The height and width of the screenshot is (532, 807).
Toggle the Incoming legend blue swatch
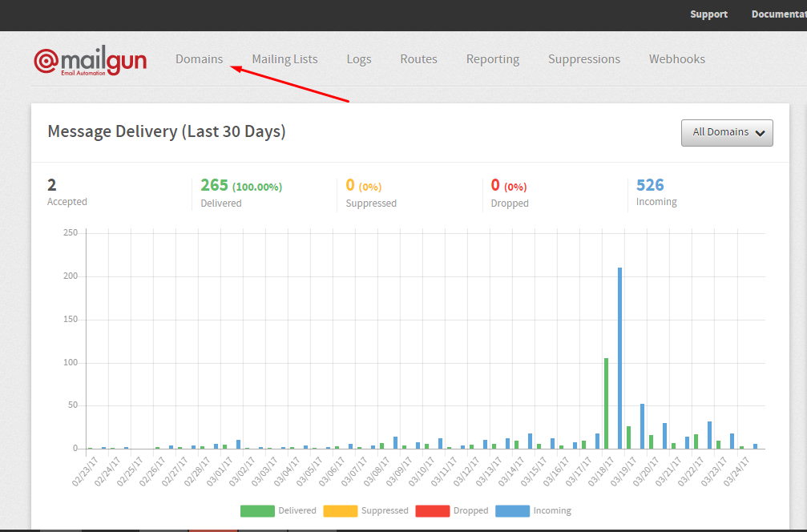[512, 510]
